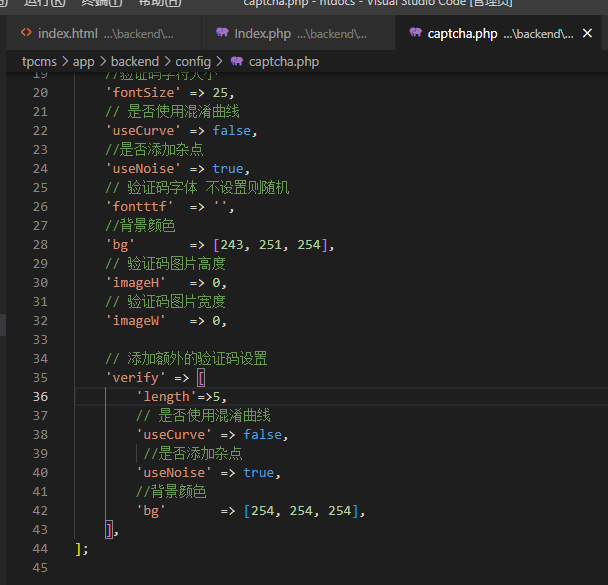Click line number 44 in the gutter
The height and width of the screenshot is (585, 608).
click(40, 549)
